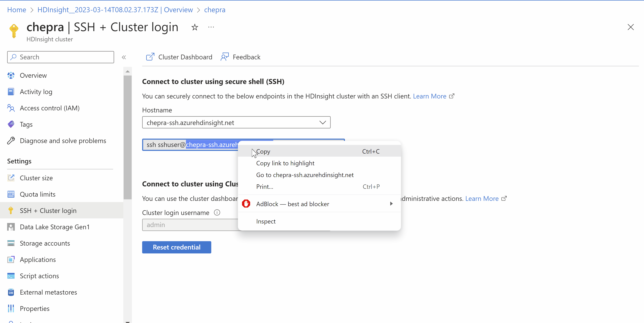
Task: Open Storage accounts in Settings
Action: pos(45,243)
